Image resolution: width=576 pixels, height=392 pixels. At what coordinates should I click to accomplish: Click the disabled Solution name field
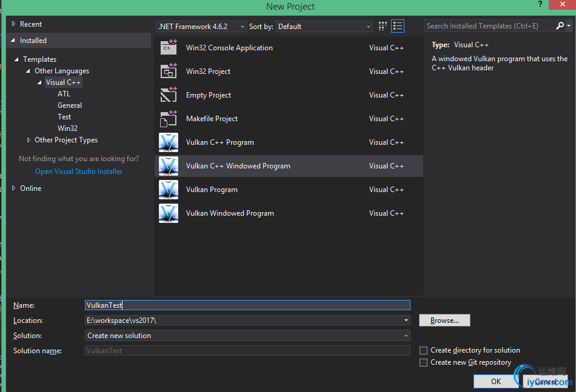coord(247,351)
